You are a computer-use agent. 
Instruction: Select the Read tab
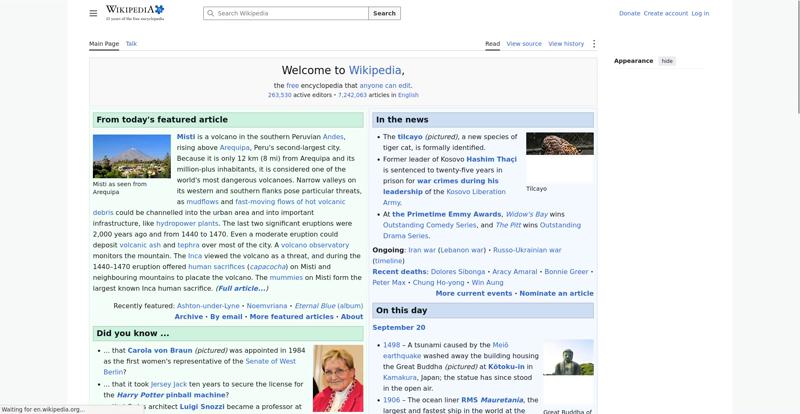tap(492, 44)
